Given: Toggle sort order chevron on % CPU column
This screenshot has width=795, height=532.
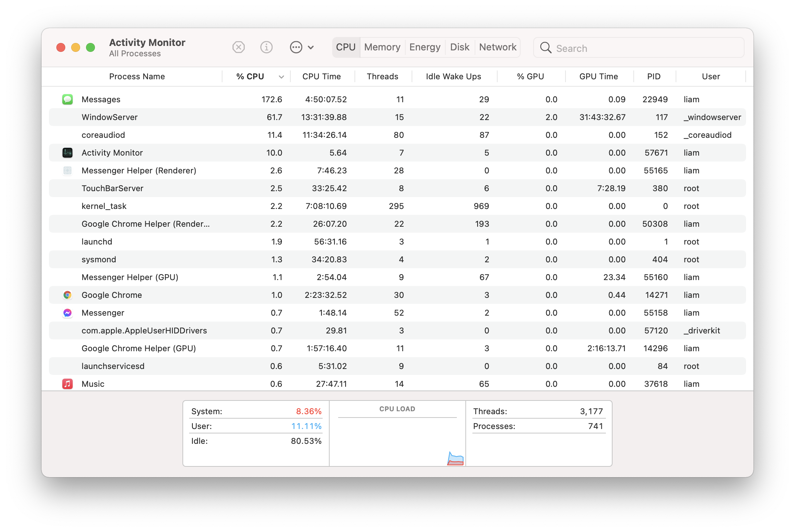Looking at the screenshot, I should pos(281,77).
